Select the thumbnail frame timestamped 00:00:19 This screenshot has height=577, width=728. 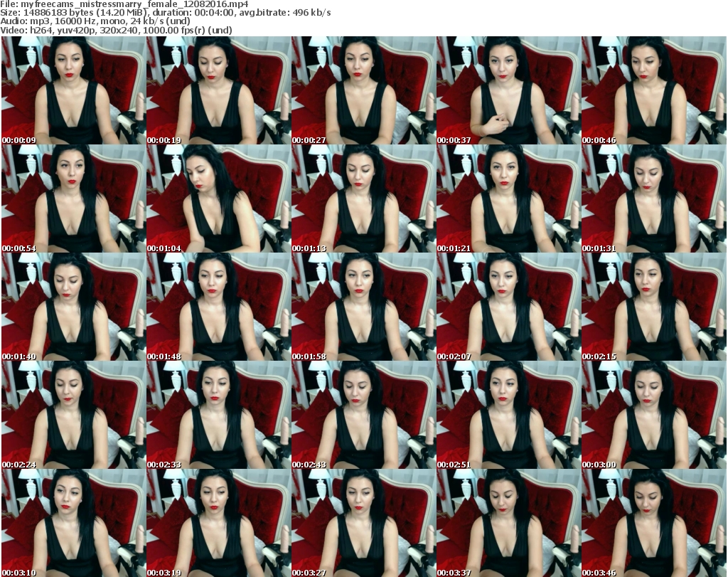pyautogui.click(x=219, y=90)
